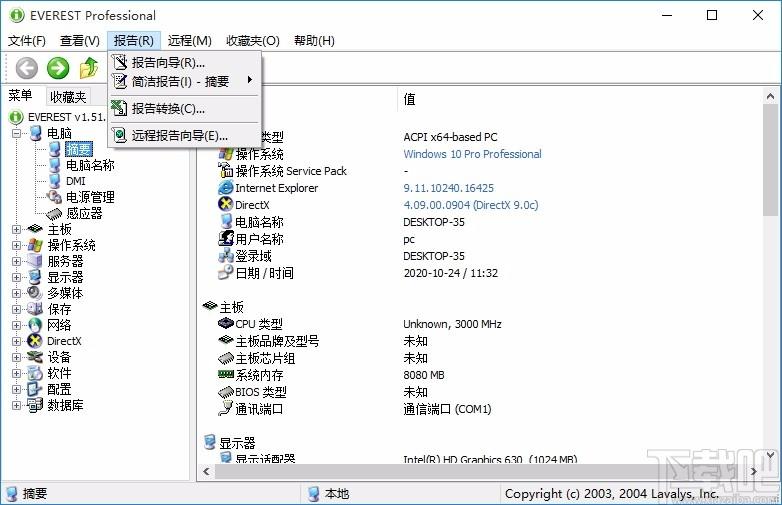Screen dimensions: 782x505
Task: Click the vertical scrollbar up arrow
Action: tap(770, 96)
